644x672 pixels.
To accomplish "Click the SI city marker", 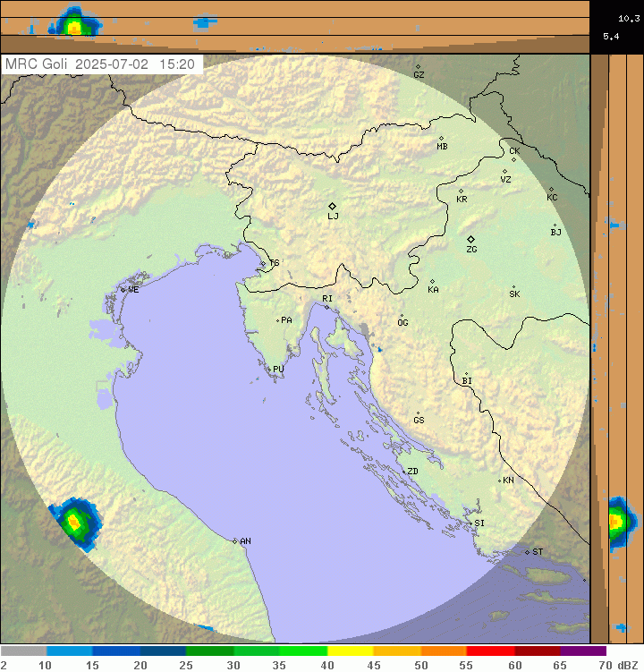I will click(470, 523).
